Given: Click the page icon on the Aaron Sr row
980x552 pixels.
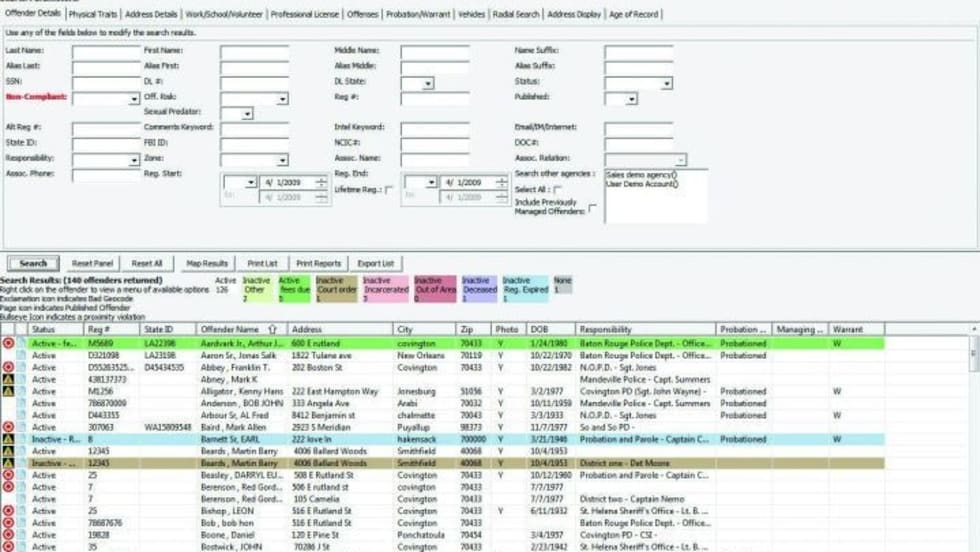Looking at the screenshot, I should pos(20,355).
